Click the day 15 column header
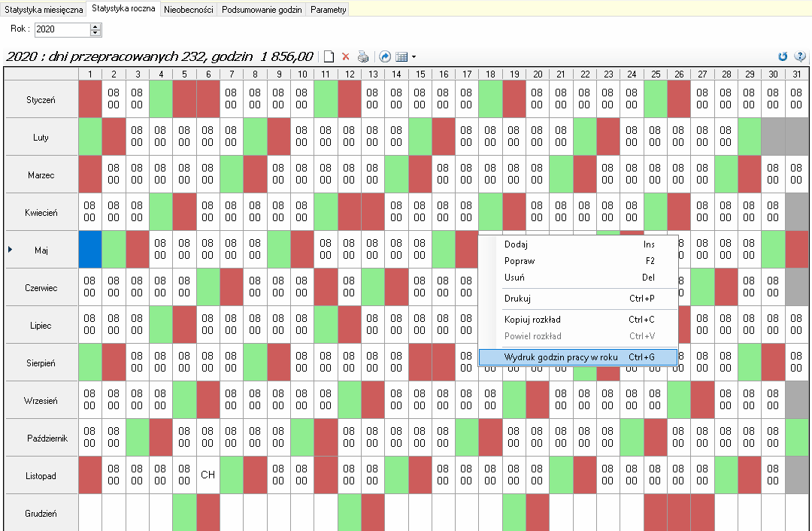Viewport: 812px width, 531px height. [x=420, y=74]
